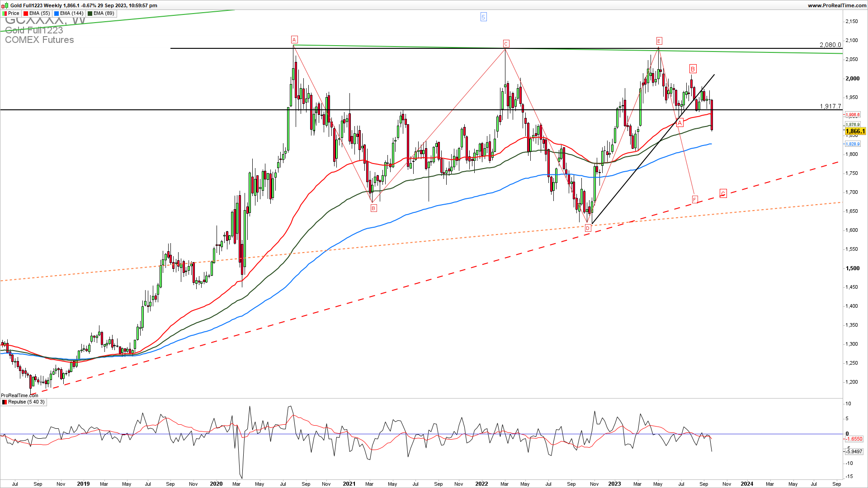Click the 2021 year label on time axis
This screenshot has width=868, height=488.
point(349,484)
